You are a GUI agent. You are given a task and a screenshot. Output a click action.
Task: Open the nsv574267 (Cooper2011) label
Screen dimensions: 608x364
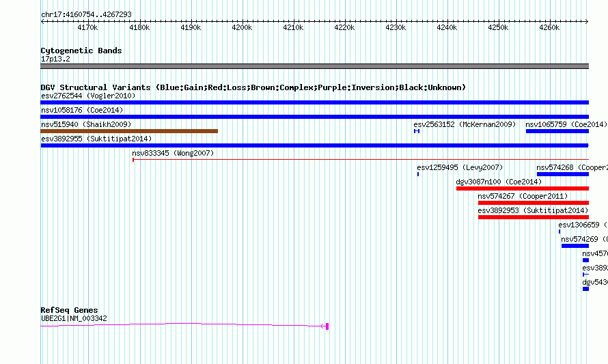click(523, 196)
